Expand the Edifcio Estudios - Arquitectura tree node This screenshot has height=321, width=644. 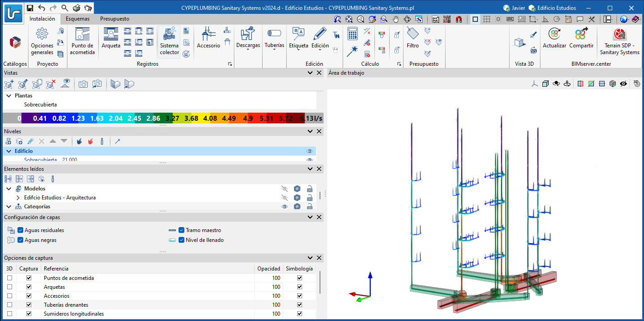pyautogui.click(x=18, y=198)
